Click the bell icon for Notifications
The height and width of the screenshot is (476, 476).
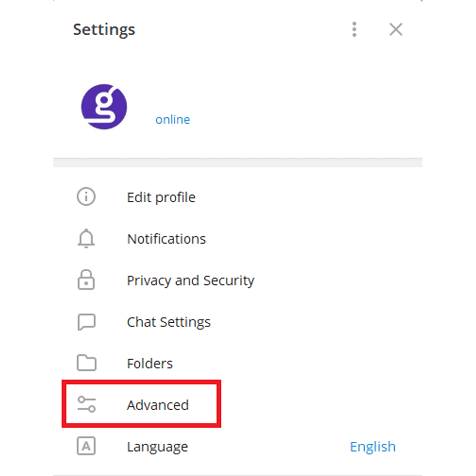[86, 239]
